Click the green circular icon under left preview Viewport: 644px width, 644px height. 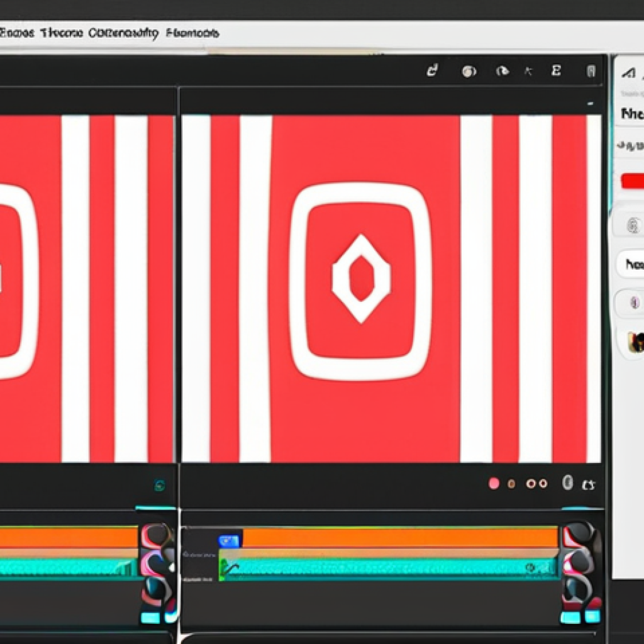[x=160, y=486]
